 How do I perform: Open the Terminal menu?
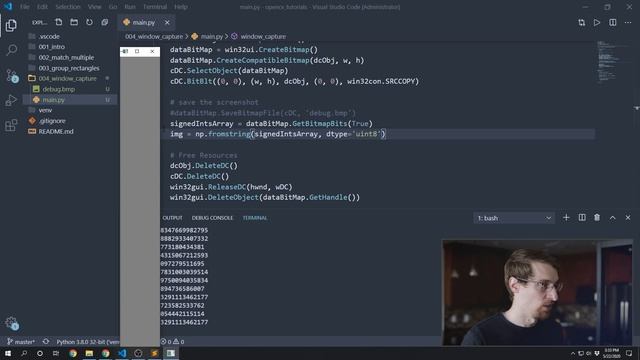tap(155, 7)
